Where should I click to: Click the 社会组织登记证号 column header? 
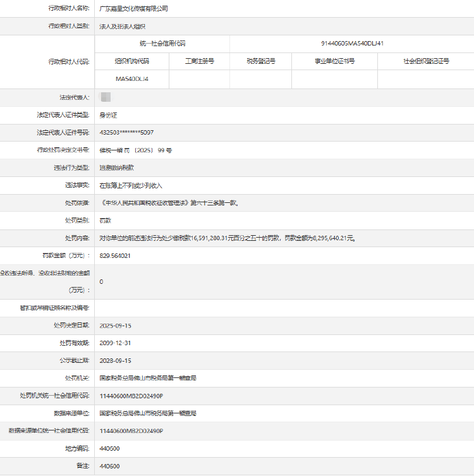tap(426, 61)
